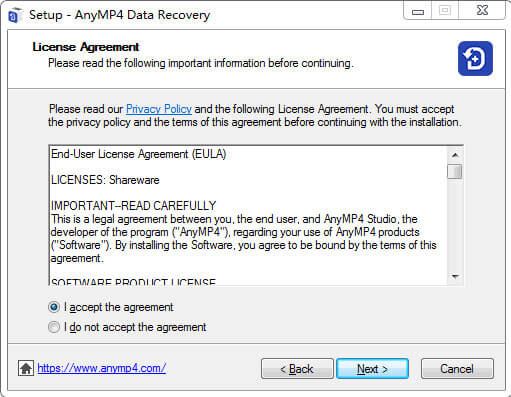The height and width of the screenshot is (397, 511).
Task: Click the setup icon in the title bar
Action: click(15, 15)
